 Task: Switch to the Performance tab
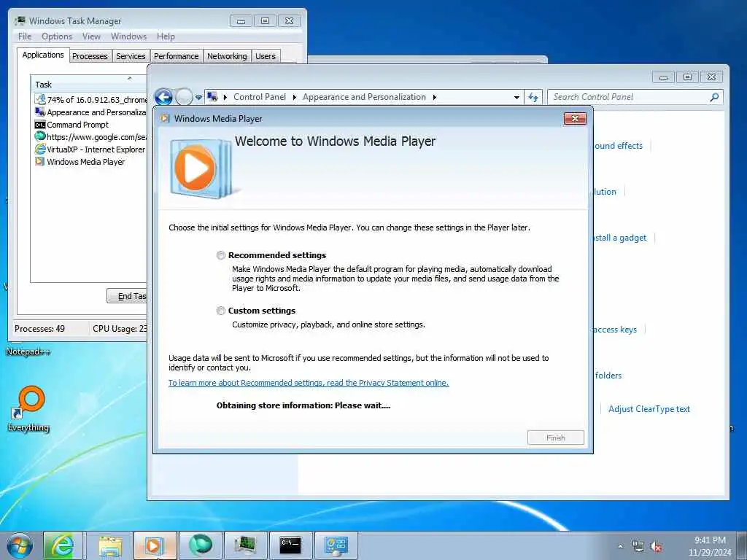coord(177,56)
